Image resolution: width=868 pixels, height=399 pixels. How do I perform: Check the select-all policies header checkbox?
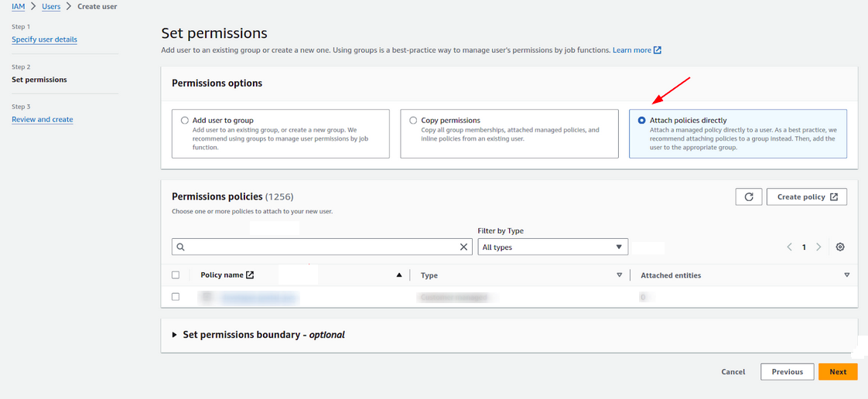tap(176, 275)
